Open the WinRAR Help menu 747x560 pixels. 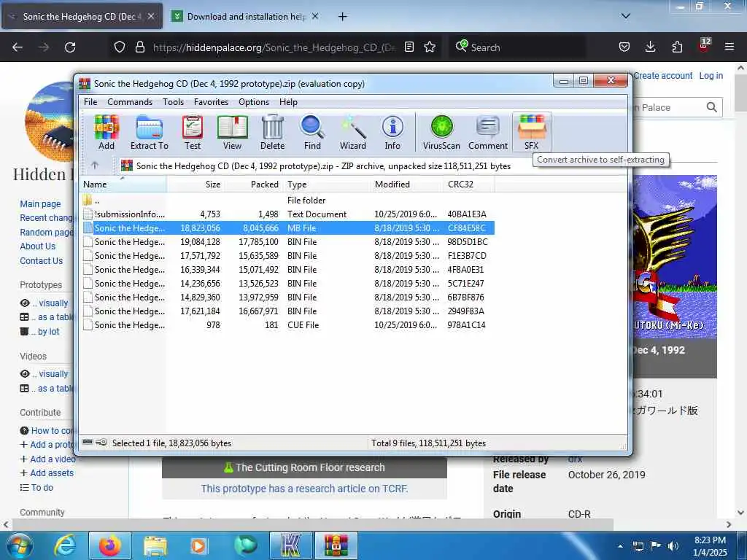(x=288, y=102)
